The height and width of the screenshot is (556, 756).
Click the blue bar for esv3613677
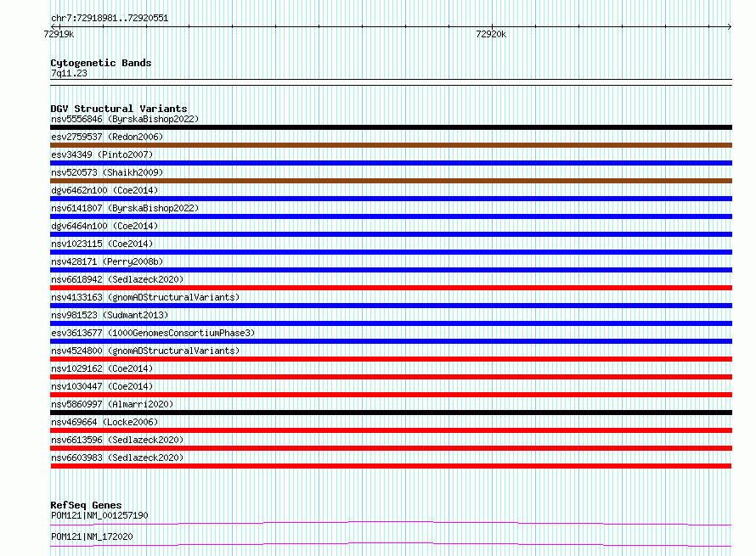tap(391, 341)
